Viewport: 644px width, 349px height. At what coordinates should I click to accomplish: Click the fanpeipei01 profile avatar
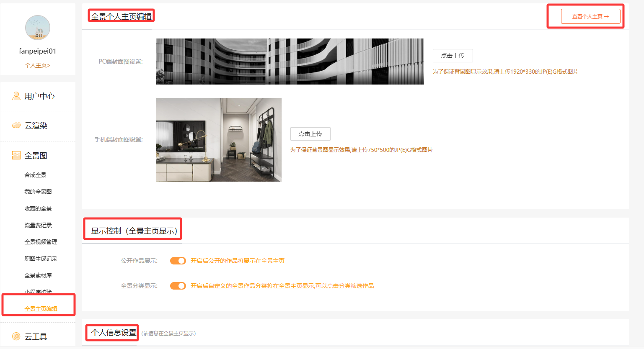click(x=38, y=28)
